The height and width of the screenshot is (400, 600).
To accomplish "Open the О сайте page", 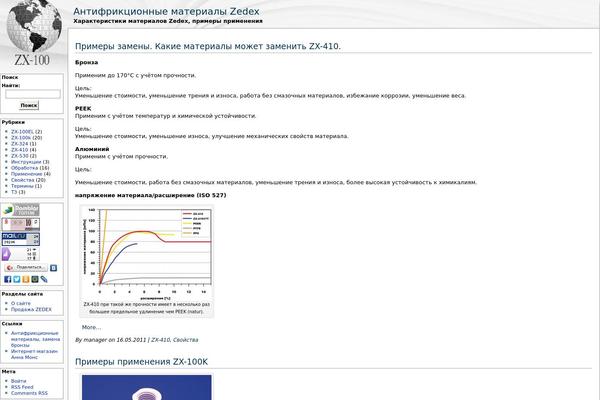I will [x=21, y=304].
